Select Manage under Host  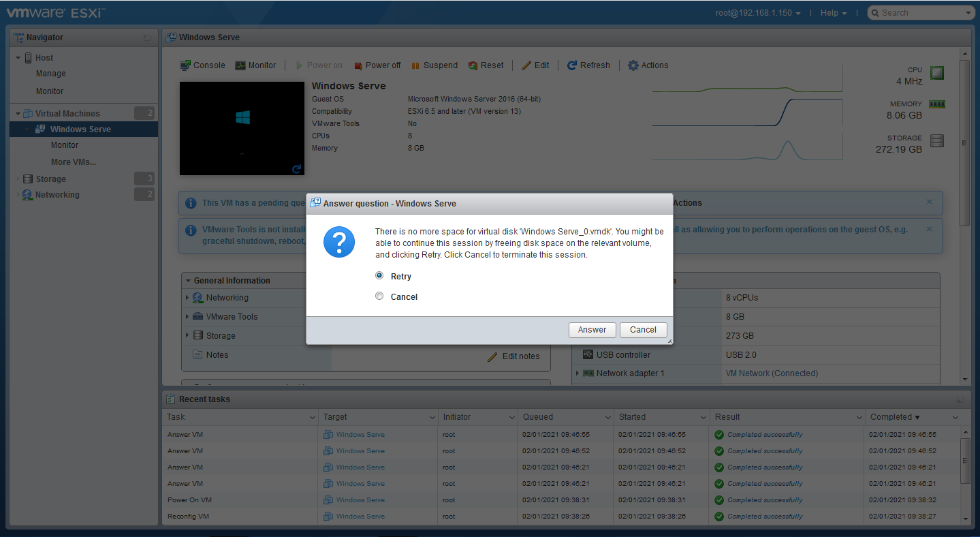click(51, 74)
